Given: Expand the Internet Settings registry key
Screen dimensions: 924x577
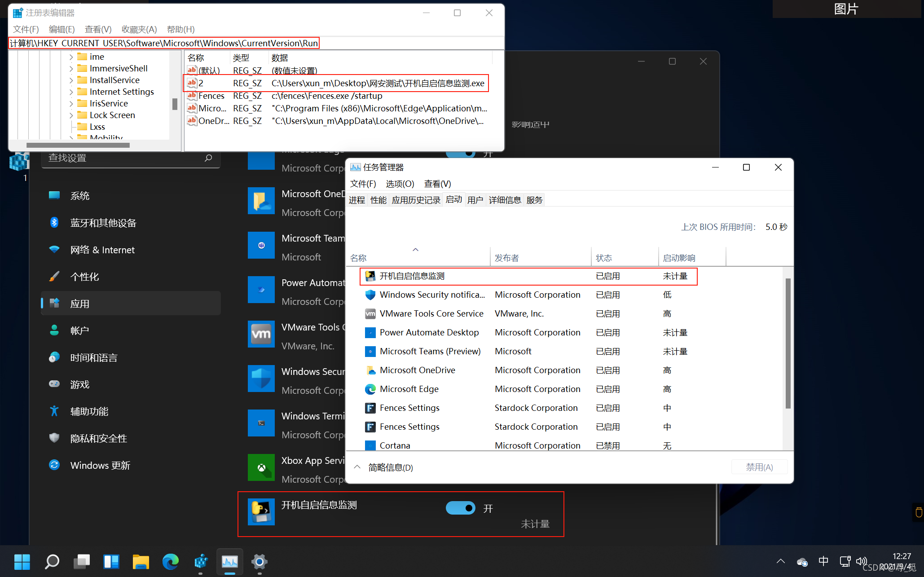Looking at the screenshot, I should pyautogui.click(x=71, y=92).
